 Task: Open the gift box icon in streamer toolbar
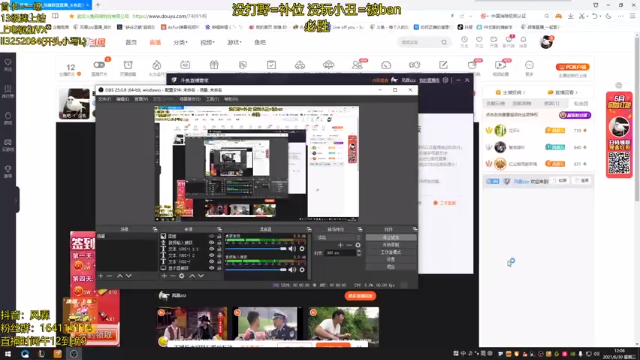[214, 65]
